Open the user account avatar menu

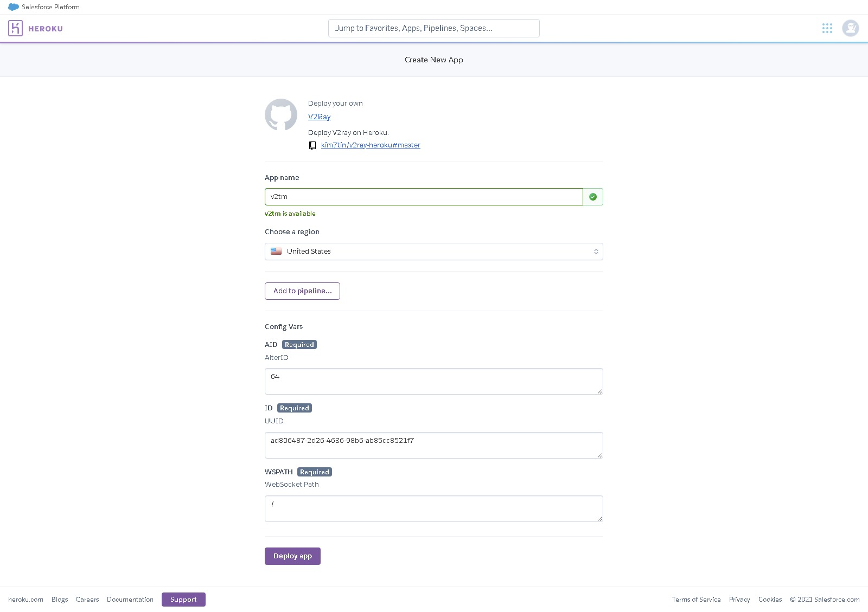pos(850,28)
